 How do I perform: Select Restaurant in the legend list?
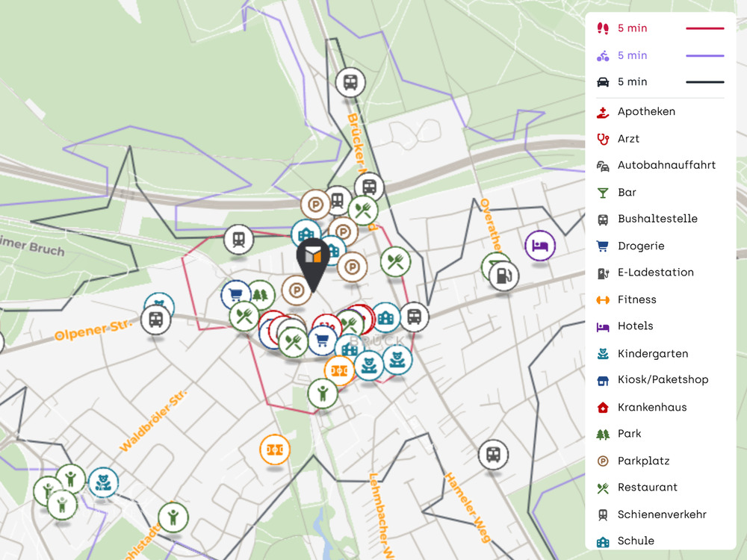coord(647,488)
